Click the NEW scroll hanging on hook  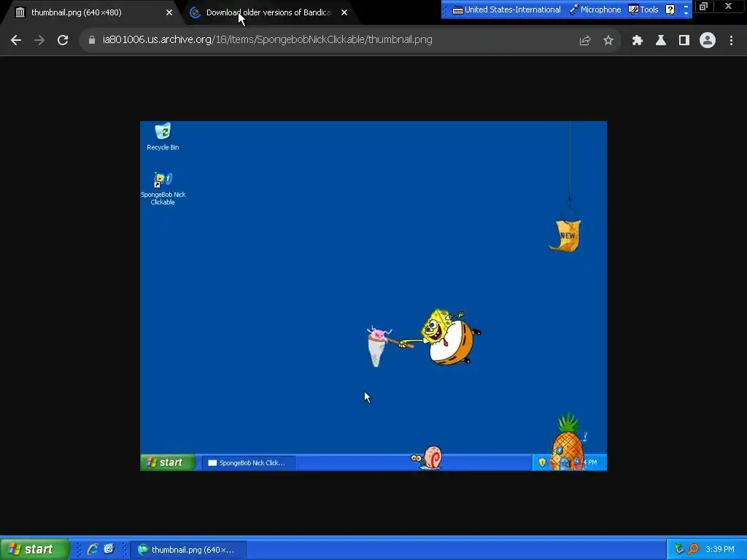tap(565, 236)
